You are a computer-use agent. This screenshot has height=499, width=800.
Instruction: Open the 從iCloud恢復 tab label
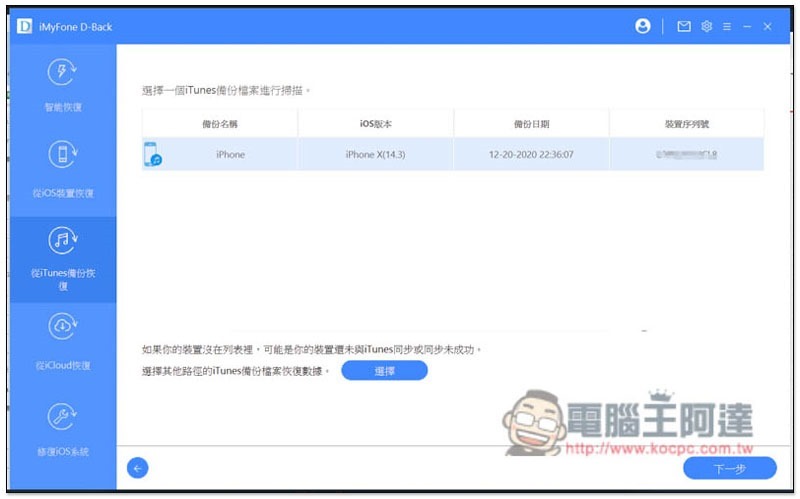pos(63,365)
